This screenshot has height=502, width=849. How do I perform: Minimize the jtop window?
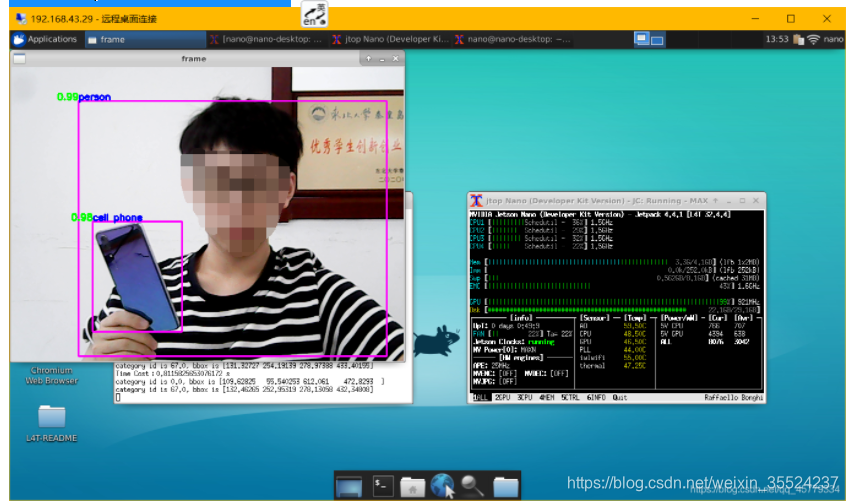click(729, 200)
